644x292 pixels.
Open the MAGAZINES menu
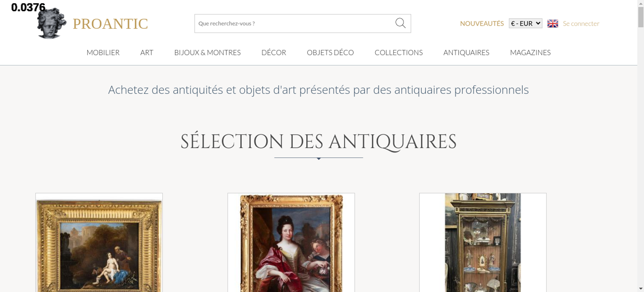pos(530,52)
